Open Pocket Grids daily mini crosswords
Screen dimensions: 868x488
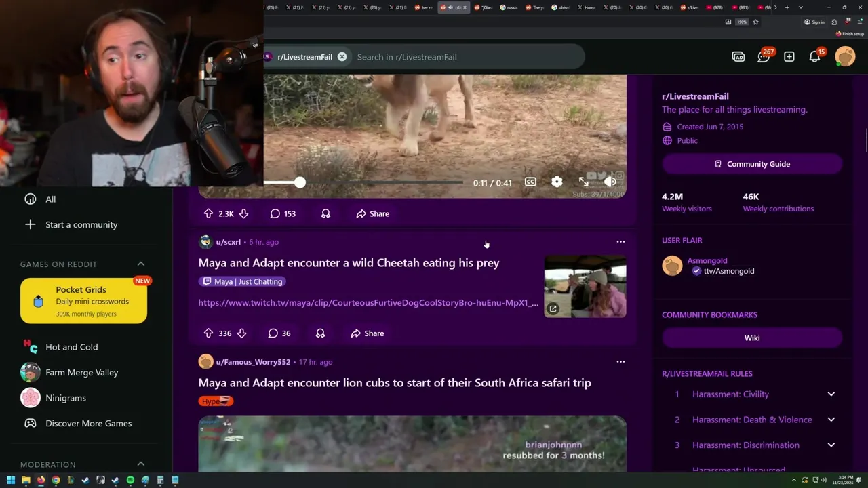(83, 300)
